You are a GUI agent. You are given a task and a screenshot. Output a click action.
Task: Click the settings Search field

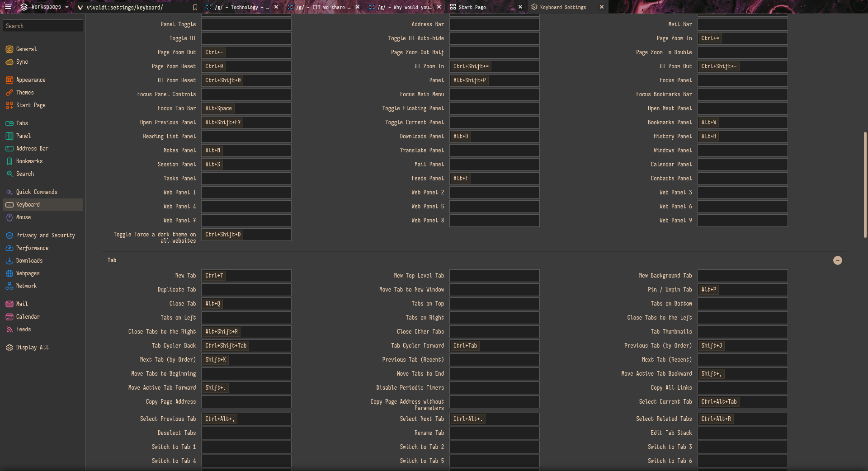click(43, 26)
